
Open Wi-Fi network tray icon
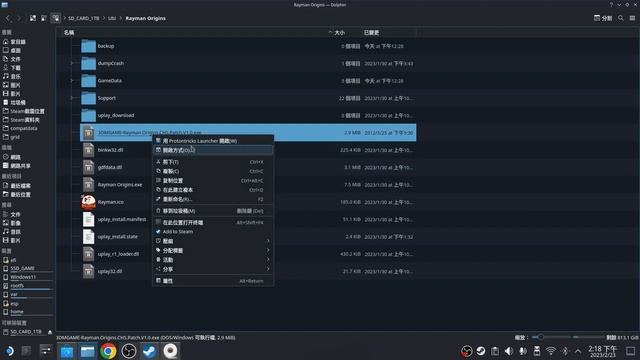click(551, 351)
